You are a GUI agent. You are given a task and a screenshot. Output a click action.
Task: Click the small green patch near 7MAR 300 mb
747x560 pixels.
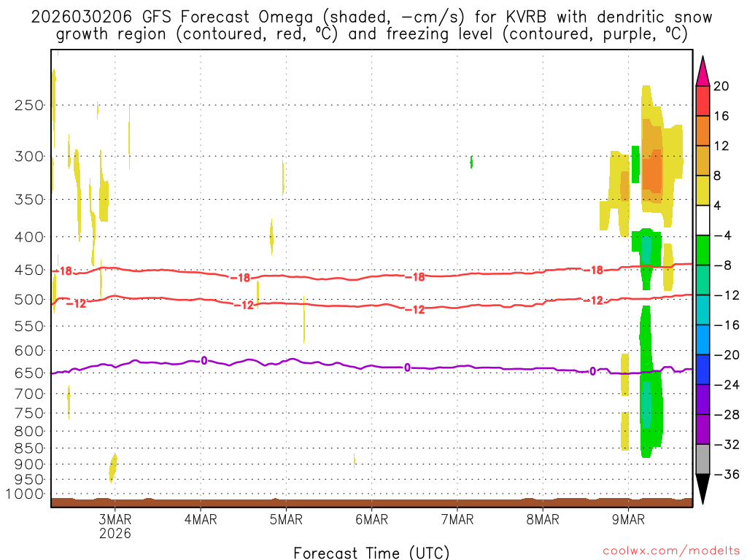click(472, 162)
